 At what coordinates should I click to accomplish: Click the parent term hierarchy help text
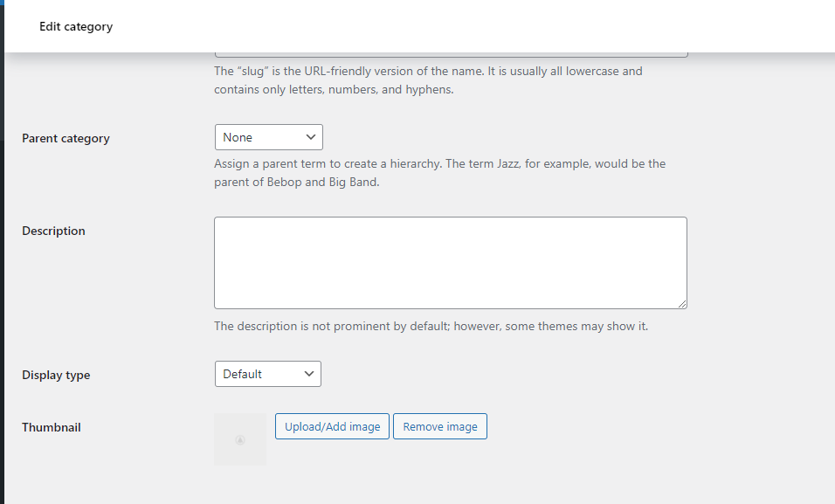pos(440,173)
